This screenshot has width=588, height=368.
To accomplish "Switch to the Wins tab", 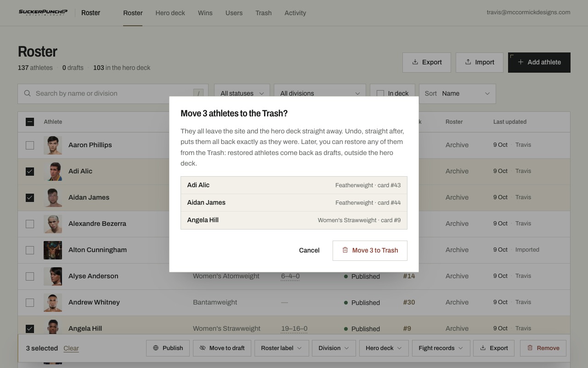I will [x=205, y=13].
